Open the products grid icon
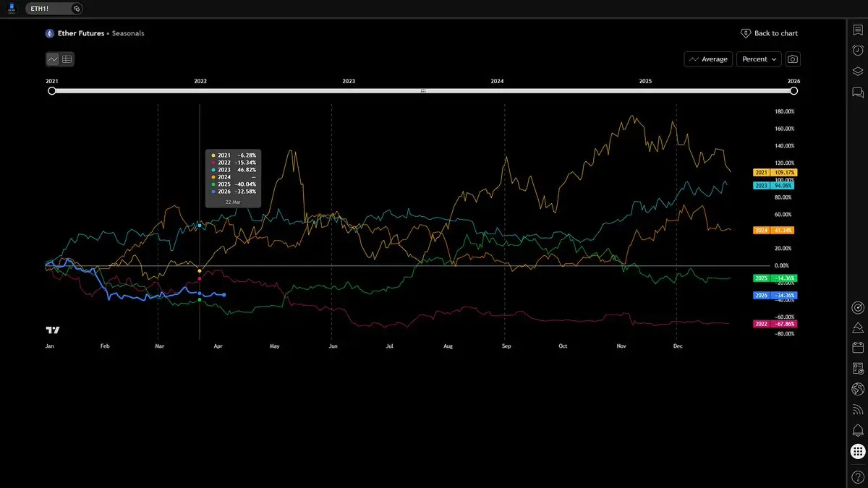This screenshot has height=488, width=868. click(x=858, y=452)
